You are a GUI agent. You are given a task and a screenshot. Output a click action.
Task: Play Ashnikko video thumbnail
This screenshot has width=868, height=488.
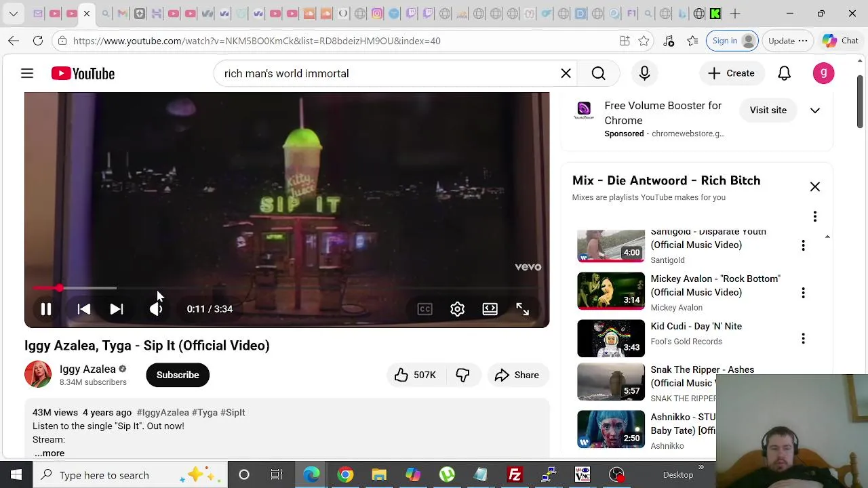(x=611, y=429)
